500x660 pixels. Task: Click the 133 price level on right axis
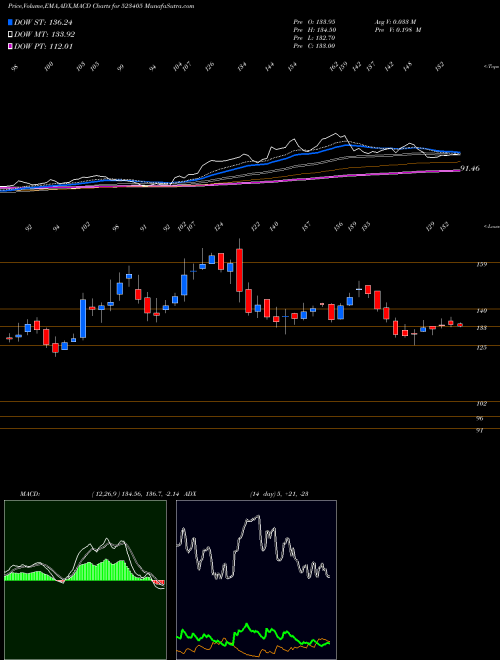[482, 328]
